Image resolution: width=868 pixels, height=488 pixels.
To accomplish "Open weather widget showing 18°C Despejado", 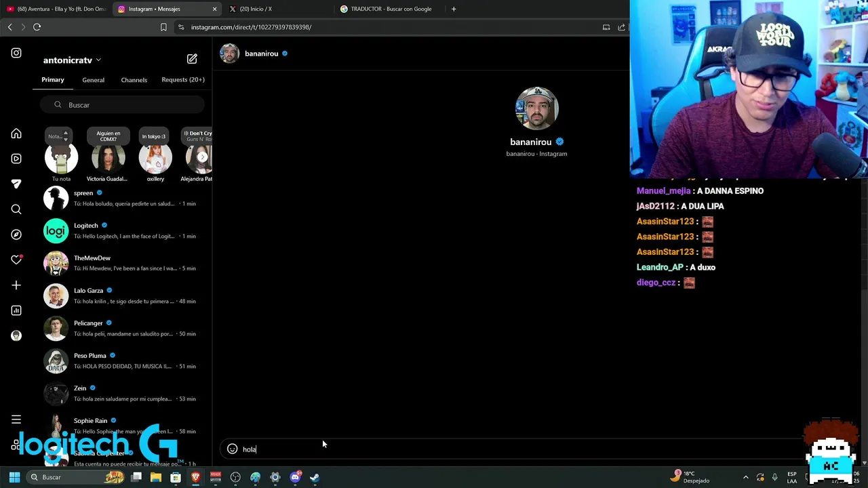I will click(691, 477).
